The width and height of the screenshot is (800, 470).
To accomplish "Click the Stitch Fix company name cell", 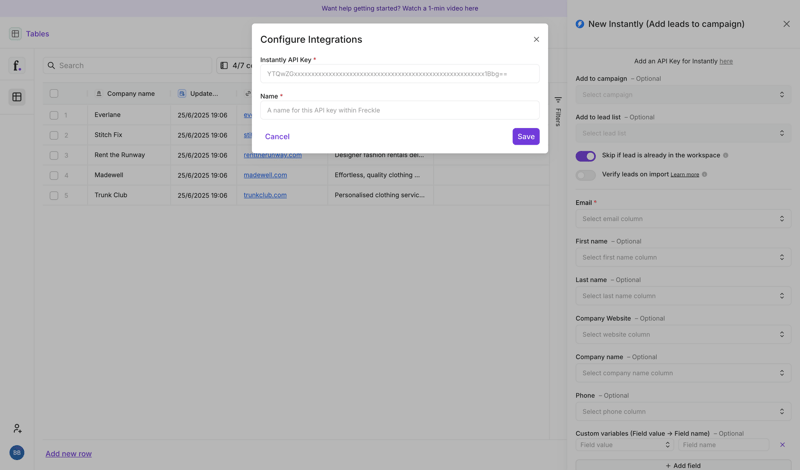I will [129, 135].
